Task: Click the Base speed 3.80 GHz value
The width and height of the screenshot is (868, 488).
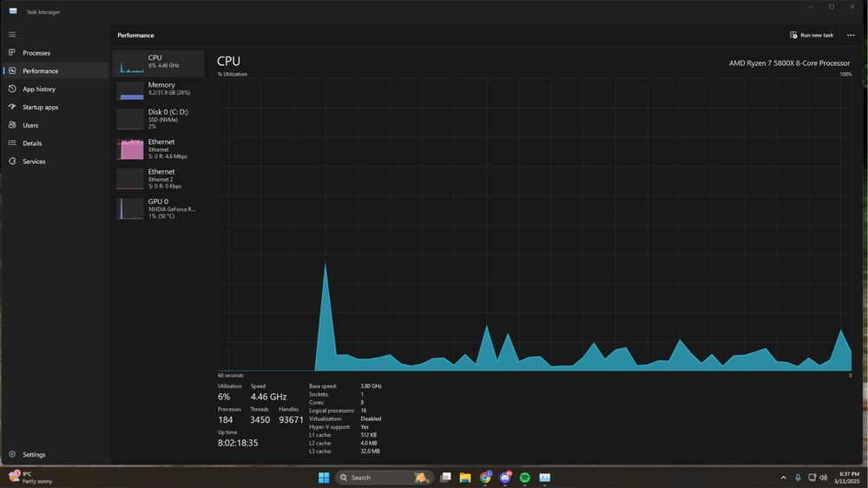Action: [x=371, y=386]
